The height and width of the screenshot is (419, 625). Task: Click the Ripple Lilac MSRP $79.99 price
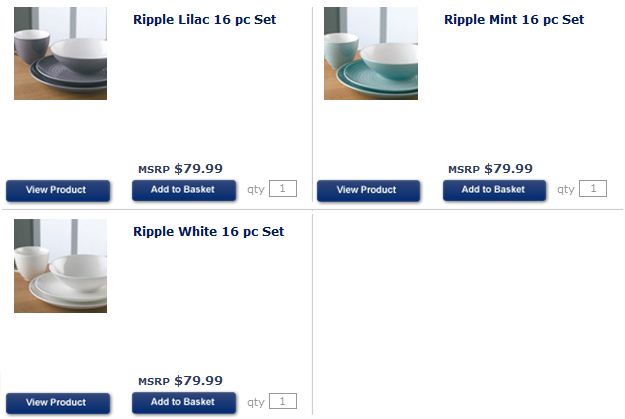coord(181,169)
